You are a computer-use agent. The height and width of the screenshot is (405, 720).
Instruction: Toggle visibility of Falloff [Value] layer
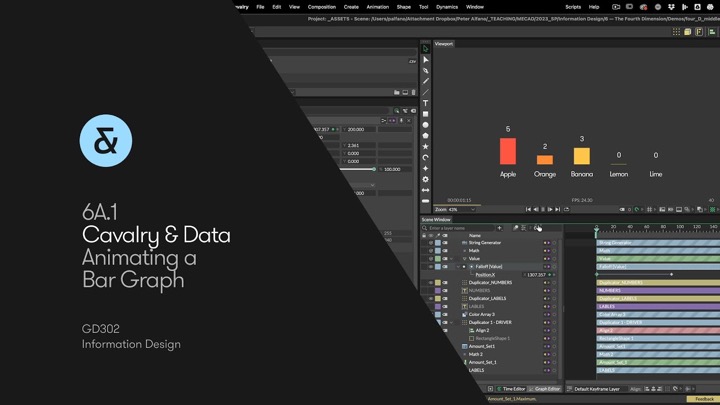431,266
